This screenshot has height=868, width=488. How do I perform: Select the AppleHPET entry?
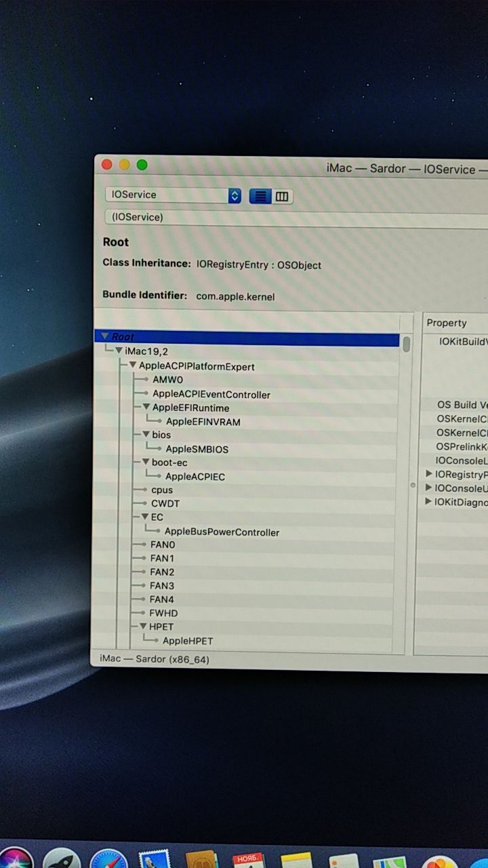point(188,641)
